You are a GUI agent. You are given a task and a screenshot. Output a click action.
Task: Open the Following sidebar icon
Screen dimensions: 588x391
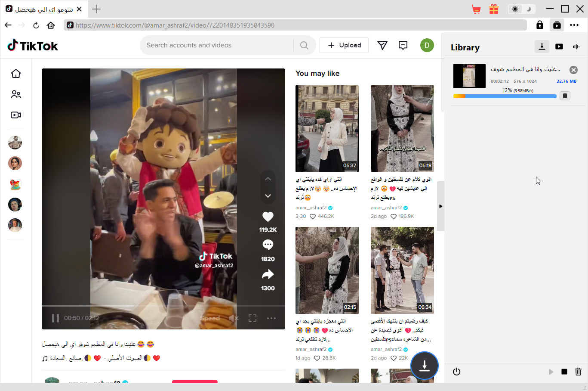coord(16,94)
